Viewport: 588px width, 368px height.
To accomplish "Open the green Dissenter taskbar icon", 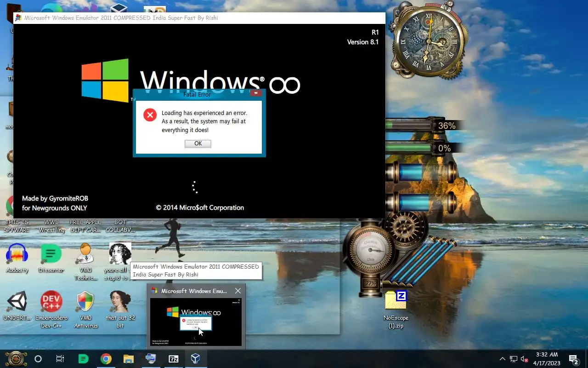I will tap(83, 359).
